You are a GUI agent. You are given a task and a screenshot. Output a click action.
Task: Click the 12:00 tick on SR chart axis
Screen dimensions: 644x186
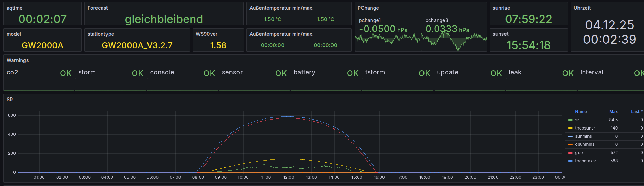288,177
